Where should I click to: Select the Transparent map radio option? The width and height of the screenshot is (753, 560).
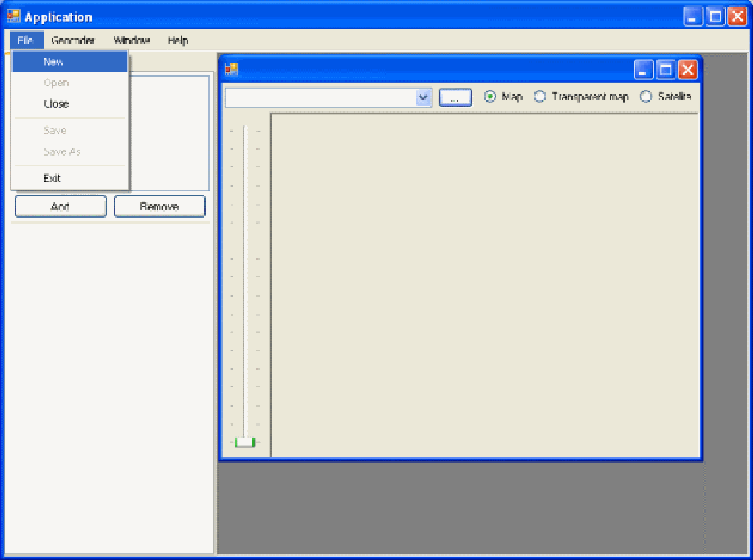(540, 97)
